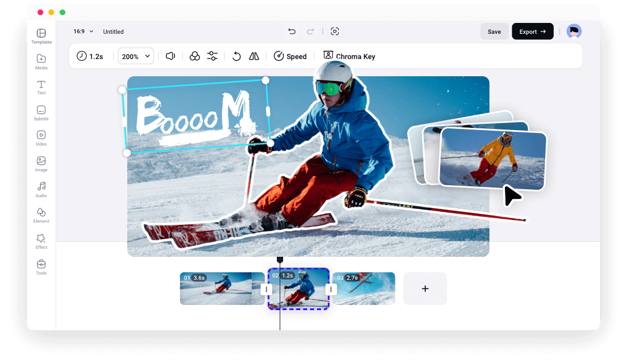
Task: Click the playhead marker on timeline
Action: point(280,260)
